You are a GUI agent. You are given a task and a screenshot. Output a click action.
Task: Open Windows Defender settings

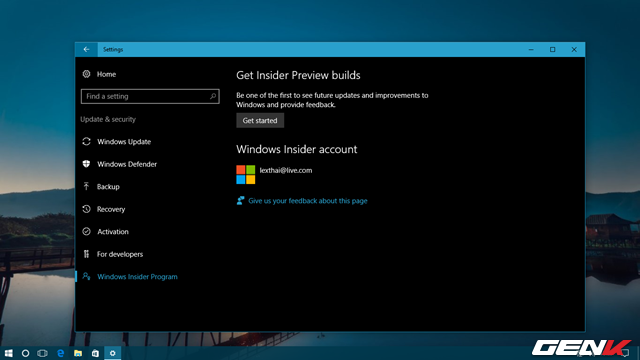tap(127, 164)
